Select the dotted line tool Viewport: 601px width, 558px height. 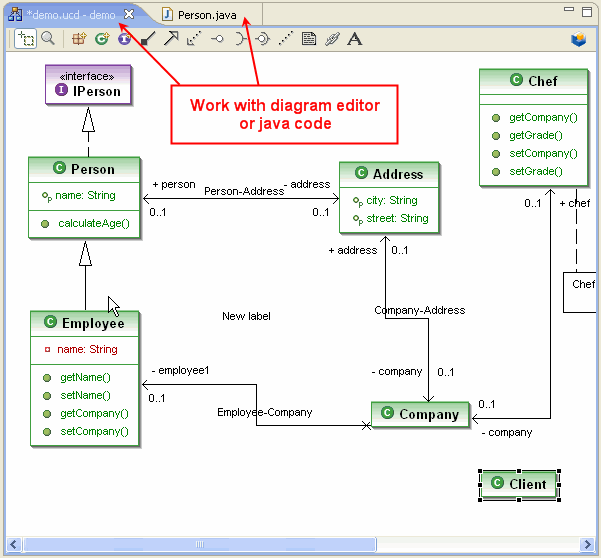coord(286,39)
